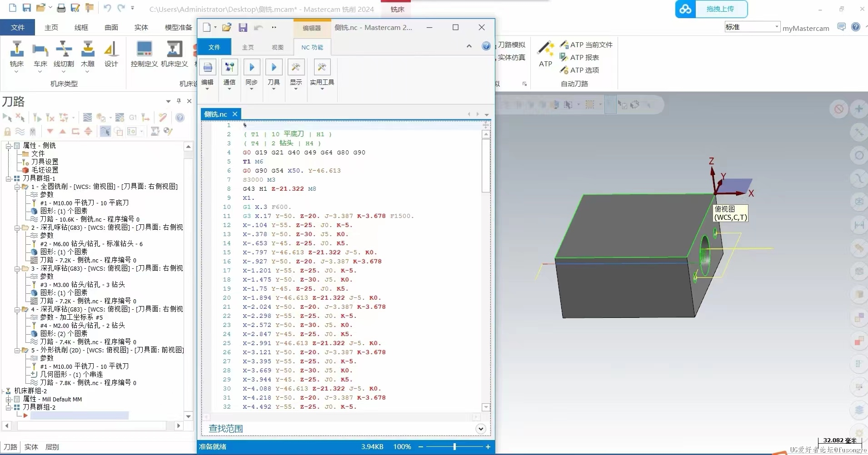Screen dimensions: 868x455
Task: Open the ATP large icon
Action: click(545, 54)
